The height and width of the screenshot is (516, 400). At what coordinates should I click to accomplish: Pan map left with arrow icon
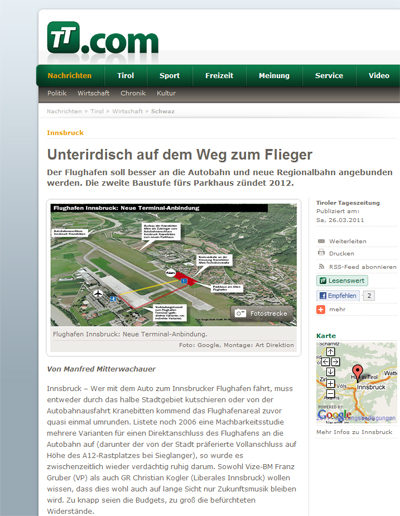click(325, 362)
